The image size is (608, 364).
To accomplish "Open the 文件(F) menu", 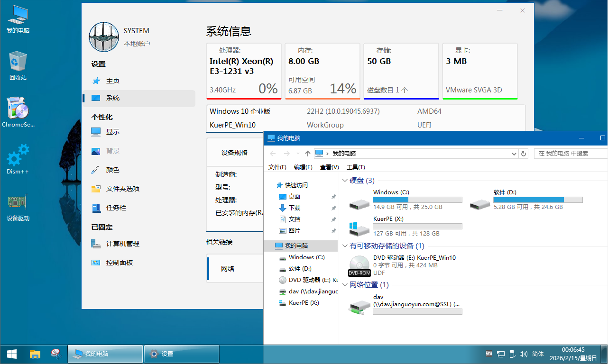I will (277, 167).
